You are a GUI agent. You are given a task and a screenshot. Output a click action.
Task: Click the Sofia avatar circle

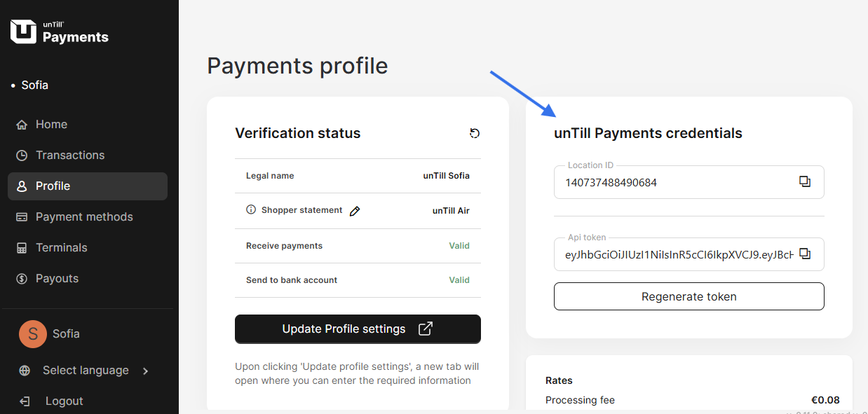point(33,334)
